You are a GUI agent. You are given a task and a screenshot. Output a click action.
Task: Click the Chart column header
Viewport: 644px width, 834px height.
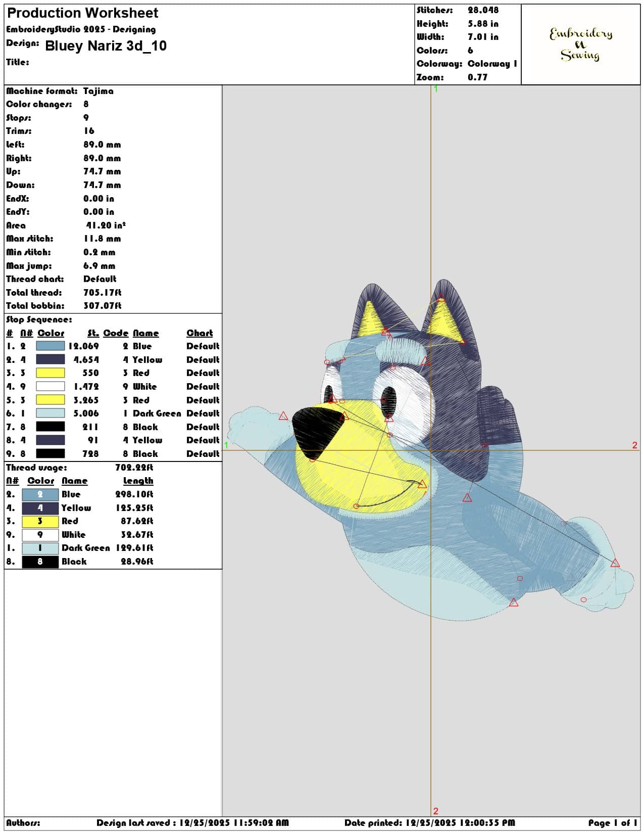coord(200,333)
